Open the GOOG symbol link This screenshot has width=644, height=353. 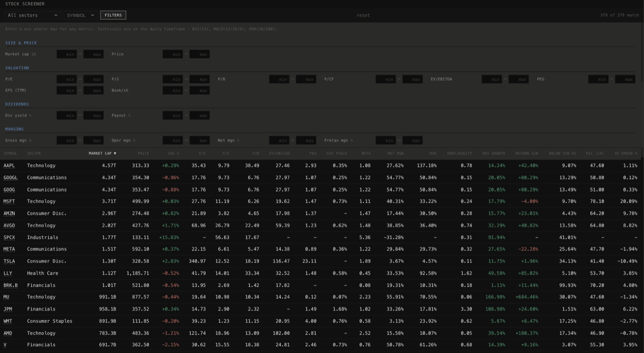9,189
